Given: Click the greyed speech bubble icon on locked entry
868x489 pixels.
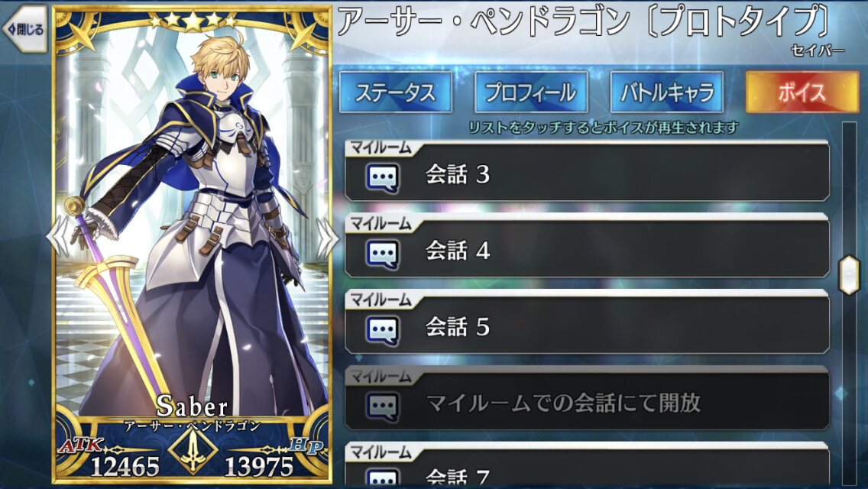Looking at the screenshot, I should (x=383, y=407).
